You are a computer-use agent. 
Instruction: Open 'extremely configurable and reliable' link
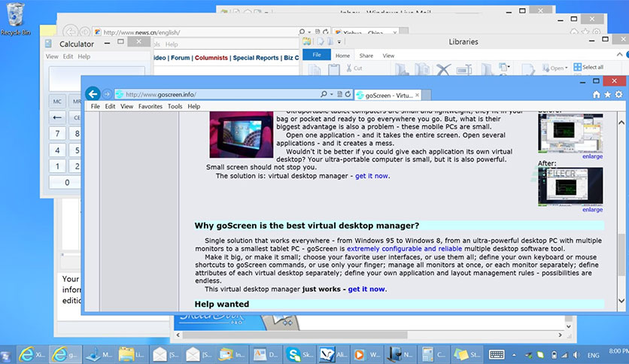404,248
